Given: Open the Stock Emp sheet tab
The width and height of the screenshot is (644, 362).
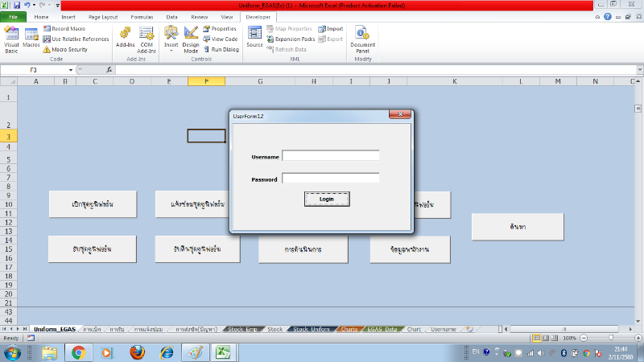Looking at the screenshot, I should point(242,329).
